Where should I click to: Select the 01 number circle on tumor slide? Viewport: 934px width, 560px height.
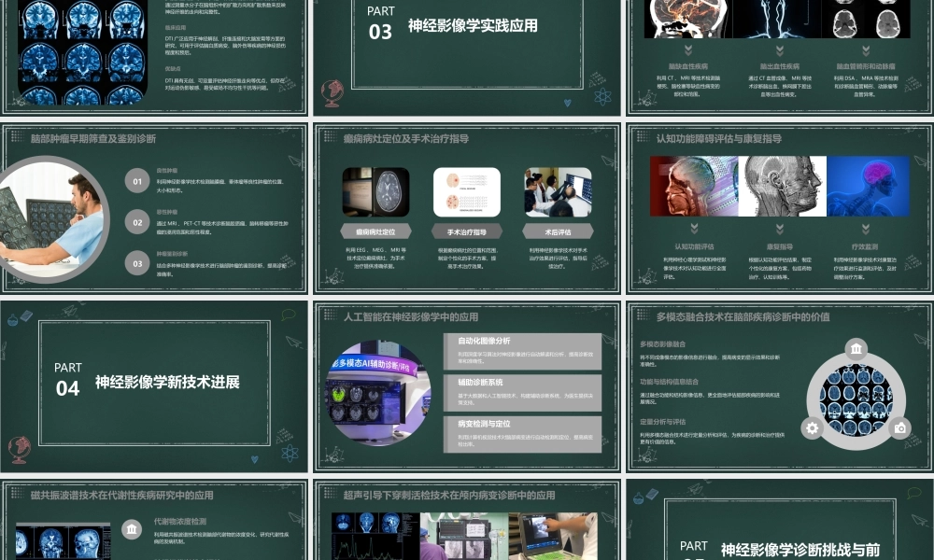coord(137,181)
